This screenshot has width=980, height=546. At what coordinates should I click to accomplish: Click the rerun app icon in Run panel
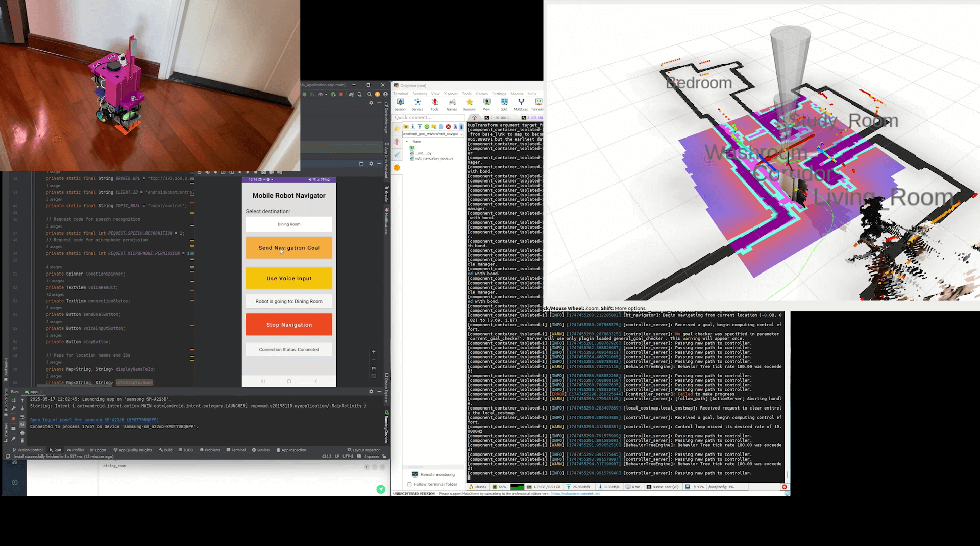tap(14, 400)
